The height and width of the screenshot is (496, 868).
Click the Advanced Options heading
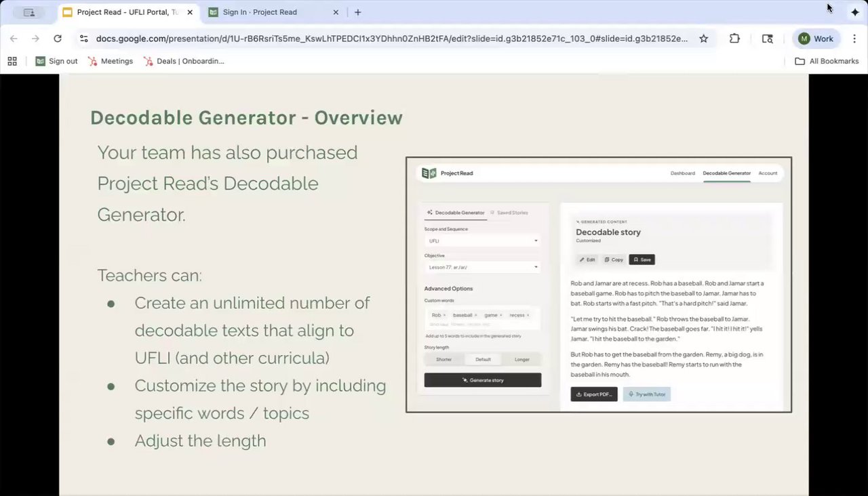tap(448, 289)
